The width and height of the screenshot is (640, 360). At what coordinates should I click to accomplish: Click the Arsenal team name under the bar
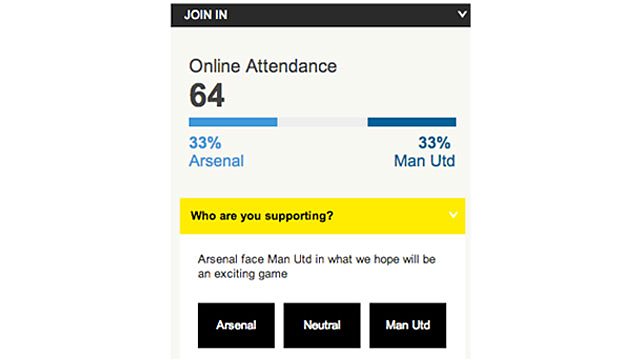[x=216, y=161]
